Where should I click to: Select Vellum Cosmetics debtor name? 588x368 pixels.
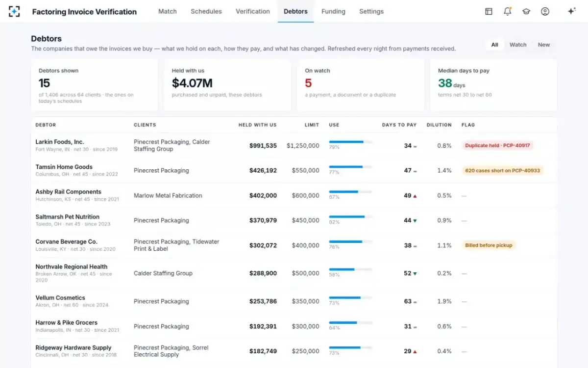[x=60, y=298]
